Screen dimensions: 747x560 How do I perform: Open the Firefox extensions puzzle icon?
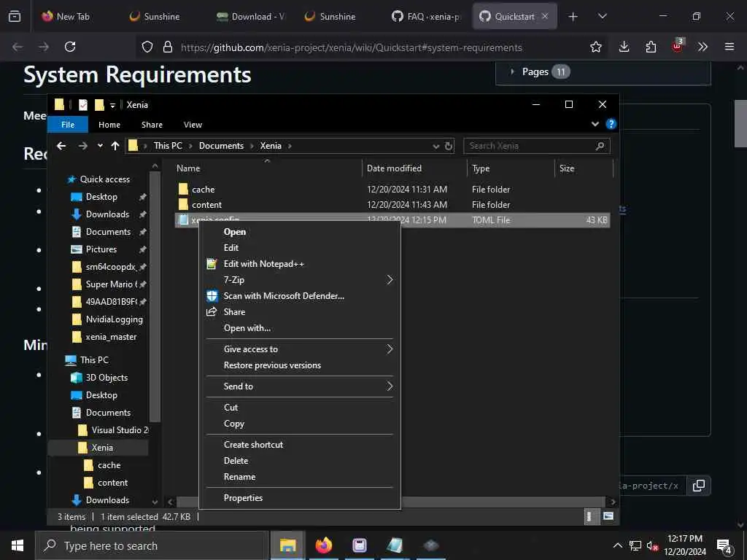[x=651, y=47]
